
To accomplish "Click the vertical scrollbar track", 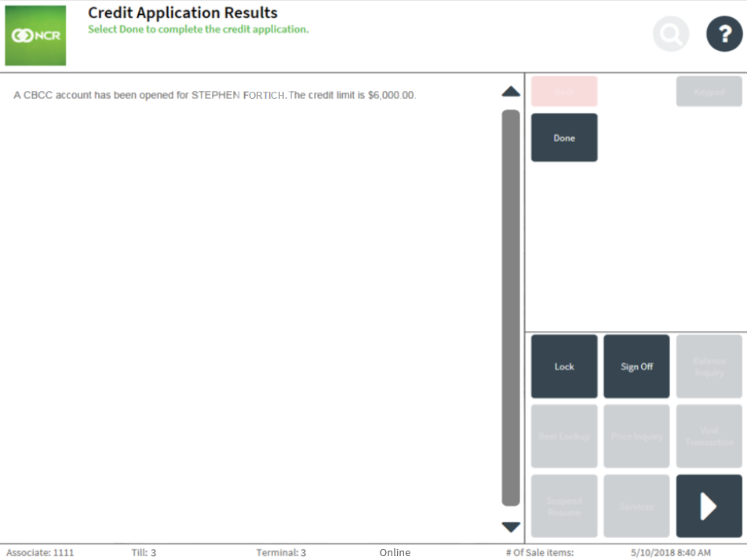I will (511, 307).
